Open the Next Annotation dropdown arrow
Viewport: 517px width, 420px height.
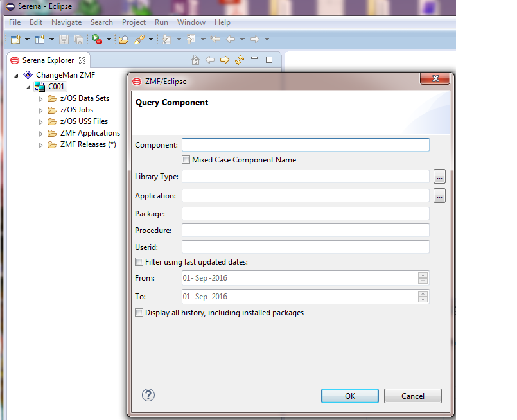pyautogui.click(x=179, y=40)
